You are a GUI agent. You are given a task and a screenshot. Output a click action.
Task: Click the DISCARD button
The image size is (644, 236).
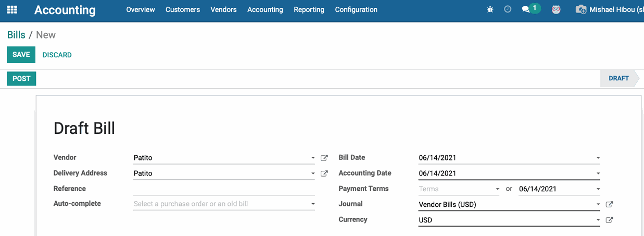57,55
